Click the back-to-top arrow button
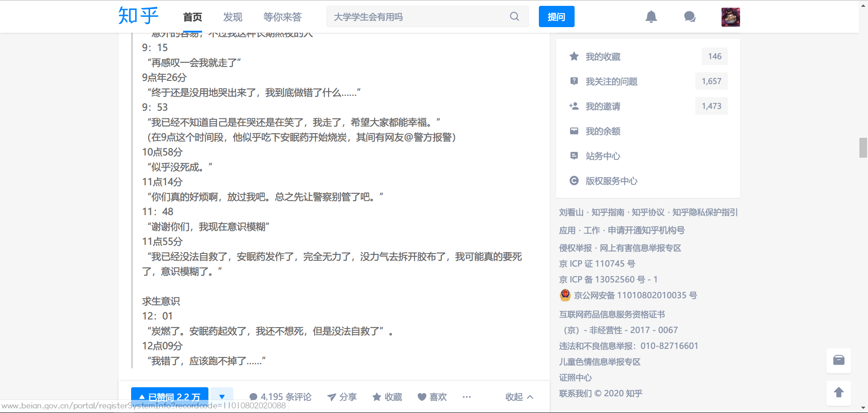The image size is (868, 413). pyautogui.click(x=839, y=393)
